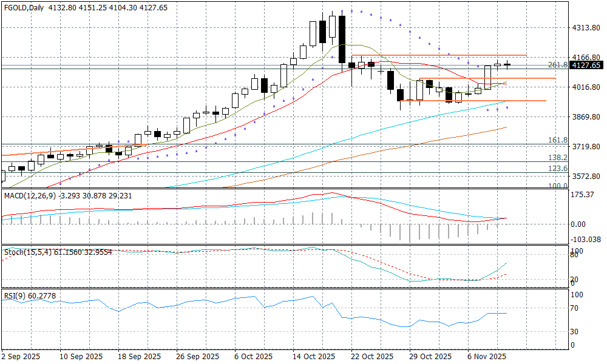Image resolution: width=607 pixels, height=364 pixels.
Task: Click the 3572.80 price axis label
Action: pos(586,177)
